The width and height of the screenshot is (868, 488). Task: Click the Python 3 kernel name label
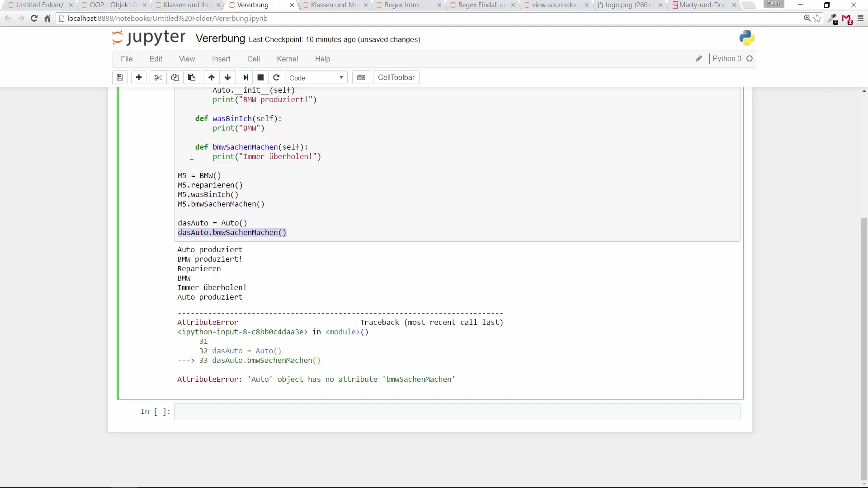pyautogui.click(x=727, y=59)
